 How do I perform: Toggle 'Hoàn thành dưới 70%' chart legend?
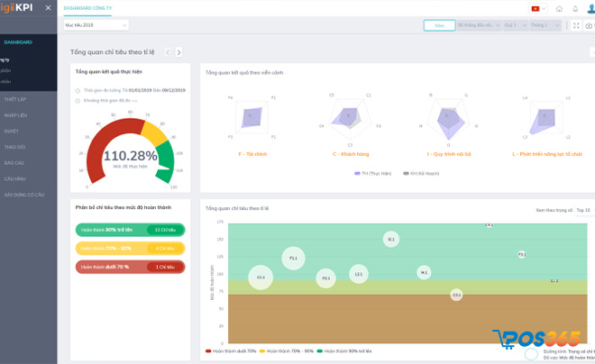[x=231, y=351]
